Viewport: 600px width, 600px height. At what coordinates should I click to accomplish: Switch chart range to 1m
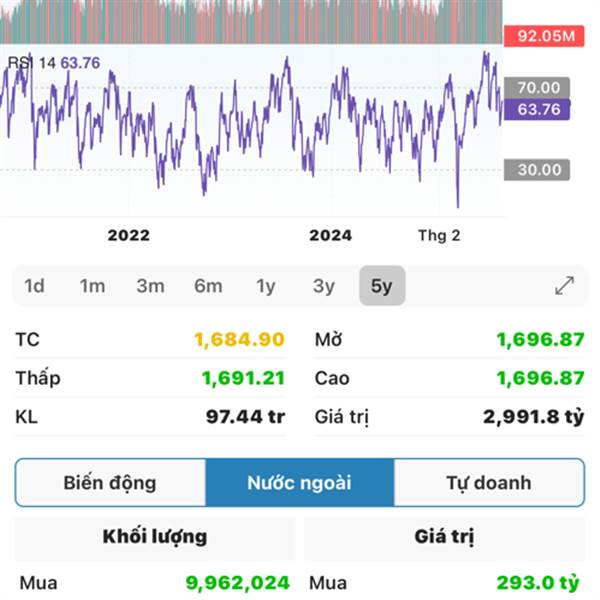[92, 286]
